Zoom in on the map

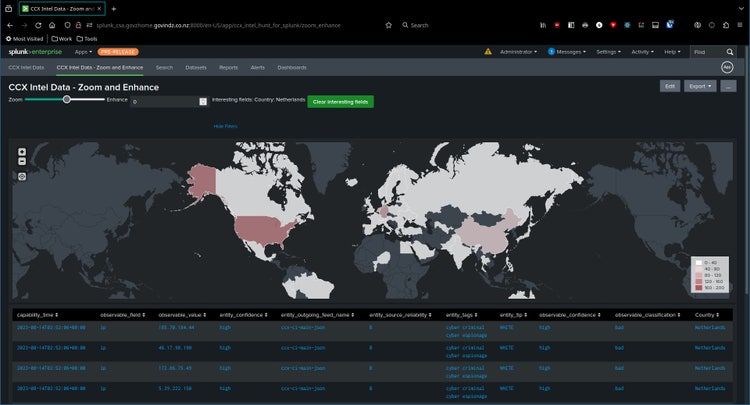pos(22,151)
